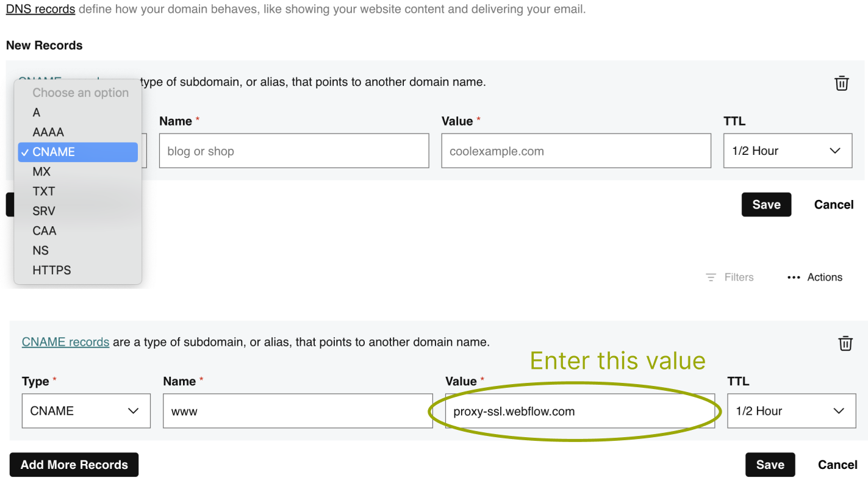The height and width of the screenshot is (489, 868).
Task: Save the www CNAME record
Action: (x=770, y=465)
